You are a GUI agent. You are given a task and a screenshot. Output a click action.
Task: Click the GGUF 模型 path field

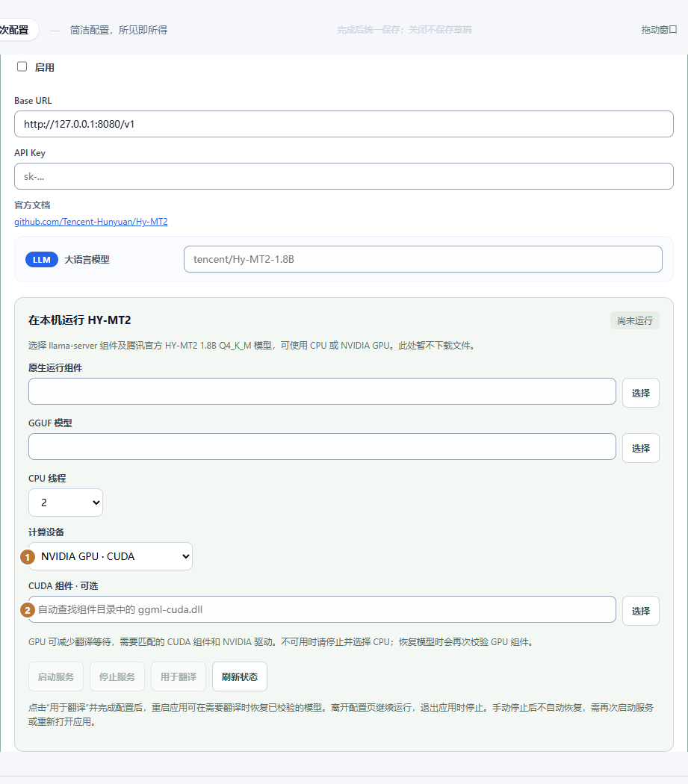(x=322, y=447)
